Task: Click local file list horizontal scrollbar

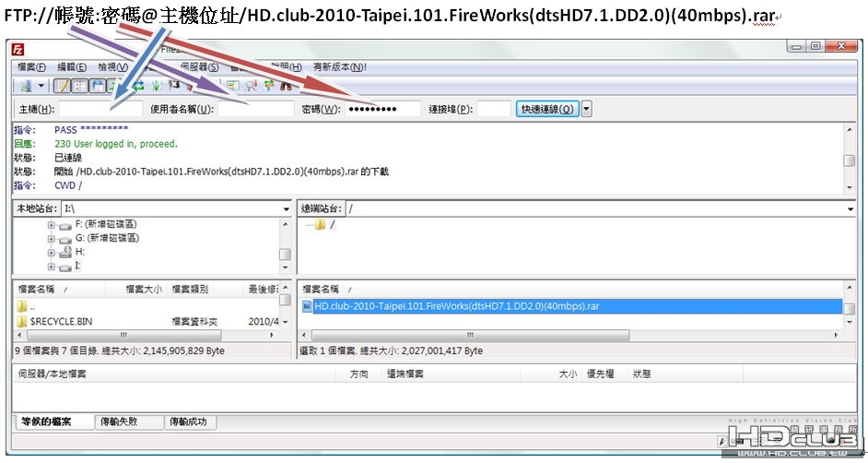Action: click(x=124, y=336)
